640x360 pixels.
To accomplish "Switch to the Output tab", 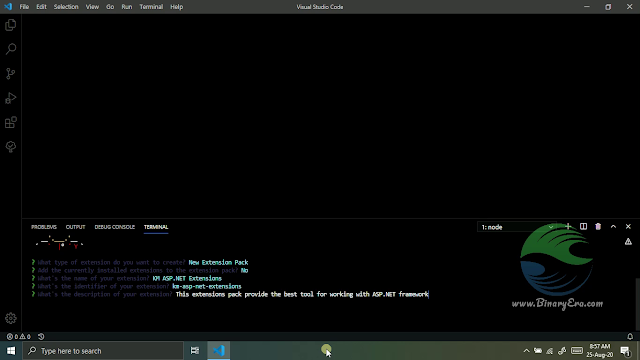I will [x=76, y=227].
